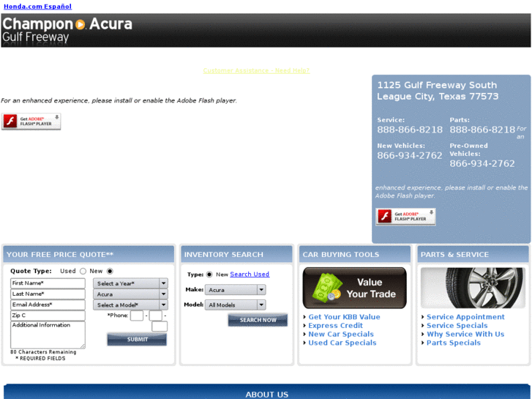532x399 pixels.
Task: Click the About Us section header
Action: click(266, 392)
